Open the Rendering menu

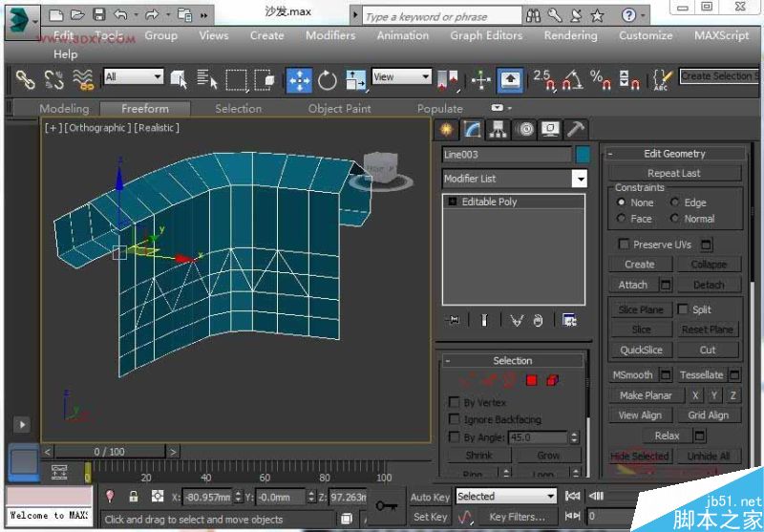tap(570, 35)
